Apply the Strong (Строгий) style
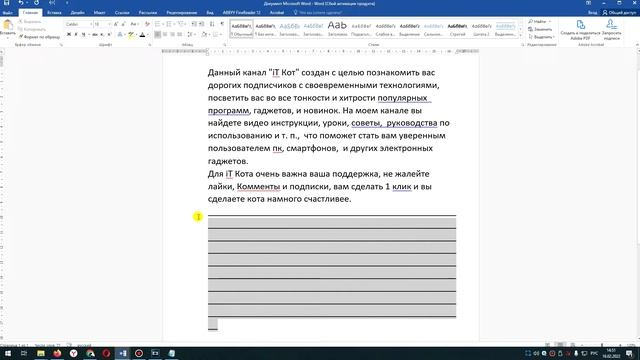640x360 pixels. pos(457,29)
